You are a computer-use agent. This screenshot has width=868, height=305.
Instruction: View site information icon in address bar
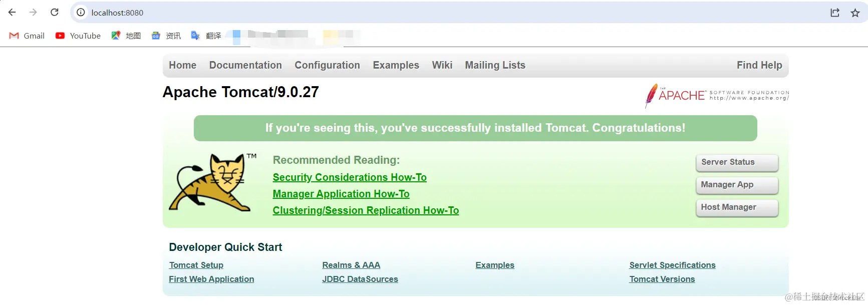click(x=81, y=13)
